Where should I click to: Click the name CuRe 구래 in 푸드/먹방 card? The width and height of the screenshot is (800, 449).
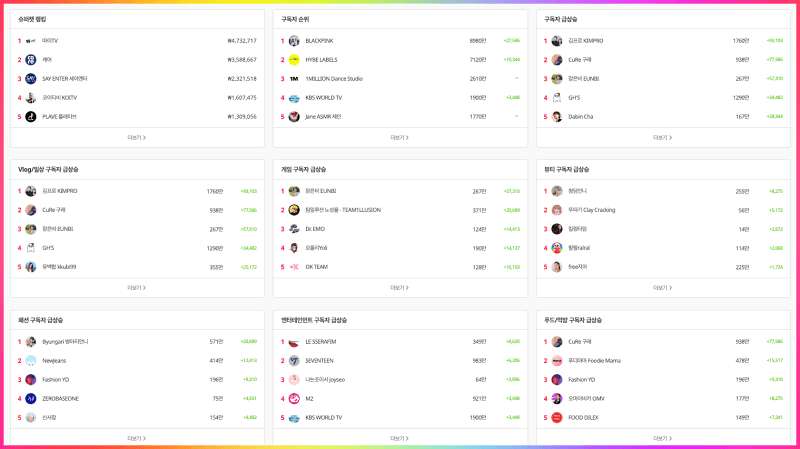(x=580, y=342)
